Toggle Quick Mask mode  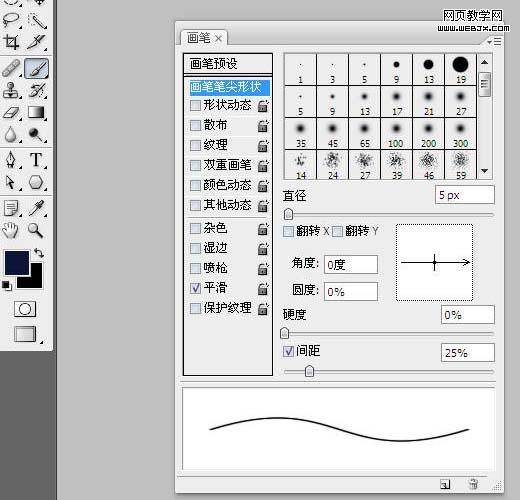click(x=25, y=309)
